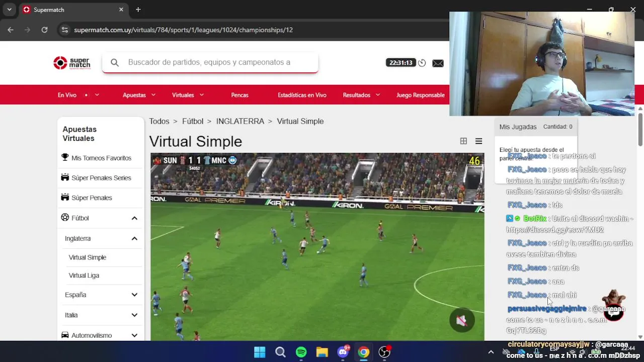Close the Supermatch tab
This screenshot has width=644, height=362.
pos(121,10)
